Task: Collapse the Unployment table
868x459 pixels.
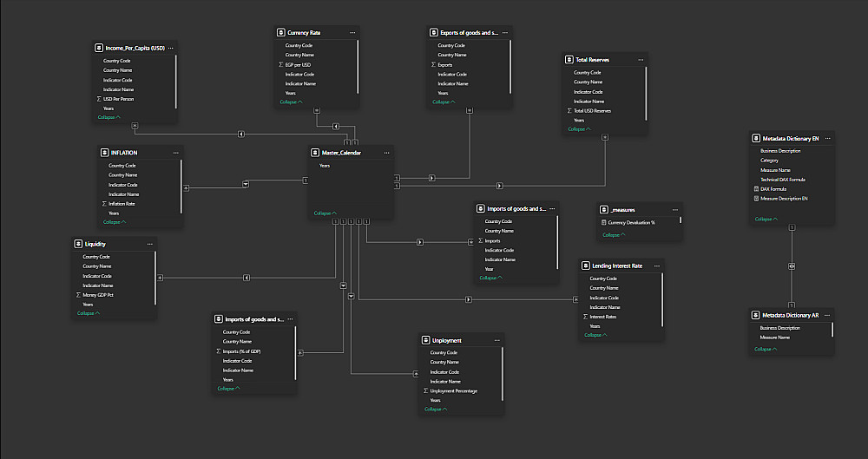Action: pyautogui.click(x=436, y=410)
